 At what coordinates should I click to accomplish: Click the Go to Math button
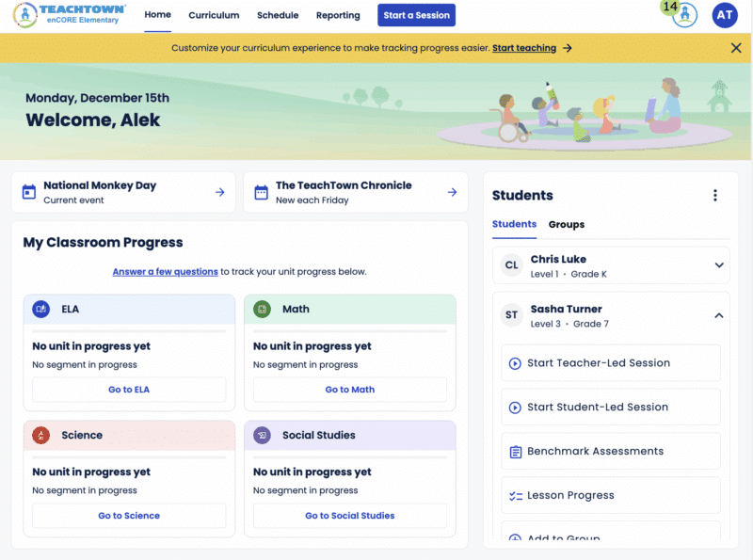350,390
